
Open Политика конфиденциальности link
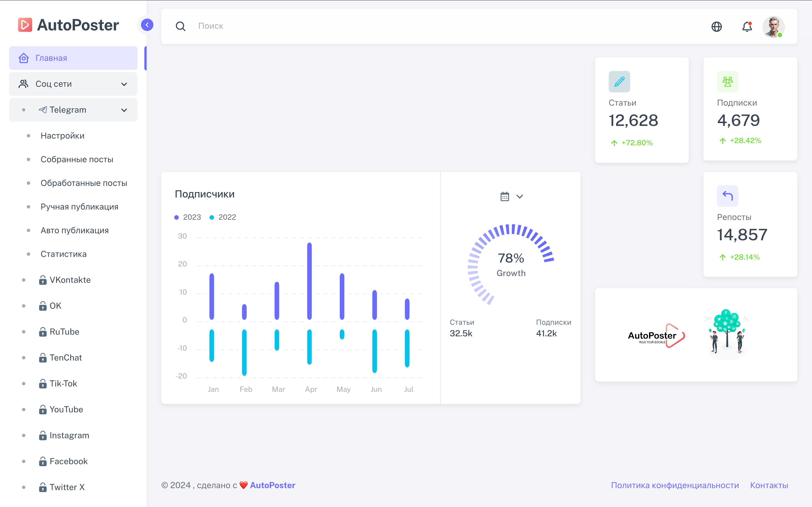pyautogui.click(x=675, y=485)
